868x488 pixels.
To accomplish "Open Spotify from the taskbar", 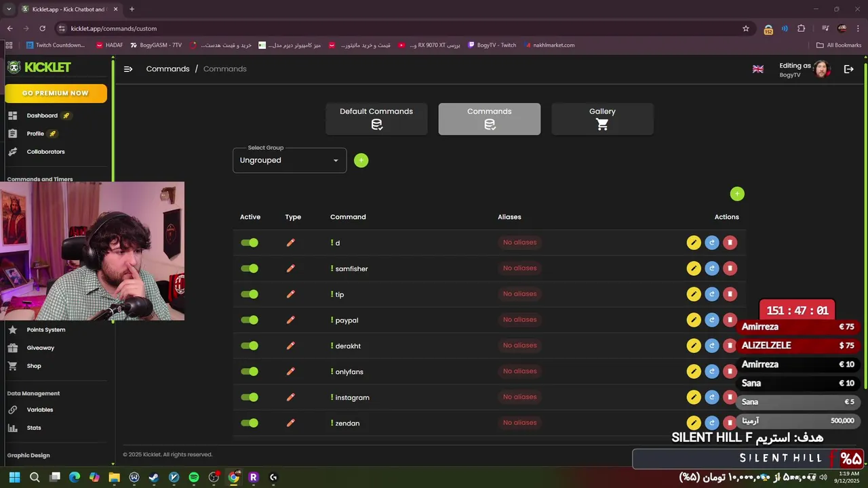I will click(x=194, y=477).
